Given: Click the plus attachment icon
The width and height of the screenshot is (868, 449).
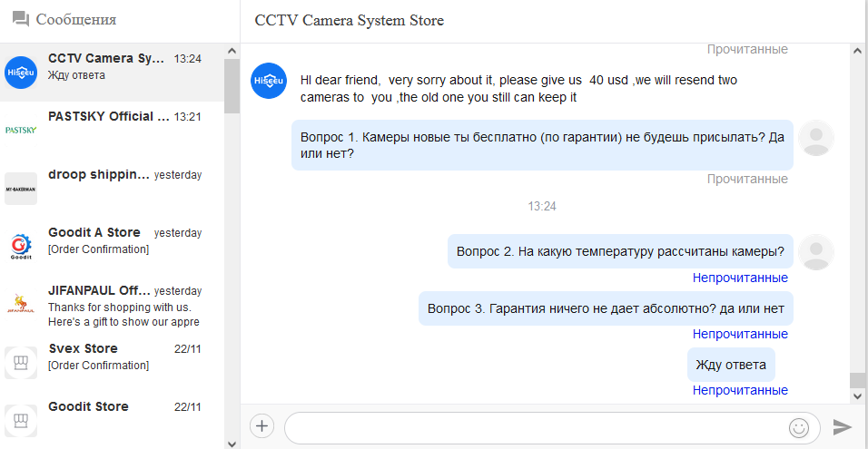Looking at the screenshot, I should [261, 426].
